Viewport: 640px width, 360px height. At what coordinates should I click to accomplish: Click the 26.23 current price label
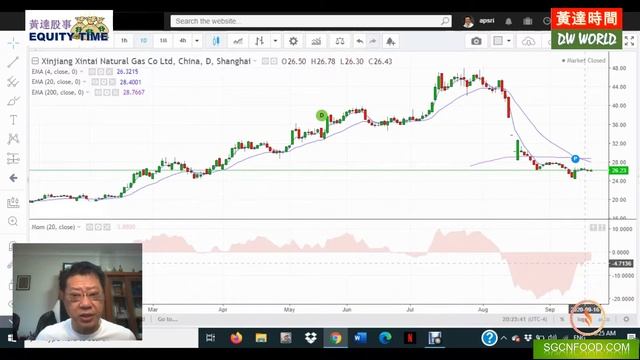[x=618, y=170]
